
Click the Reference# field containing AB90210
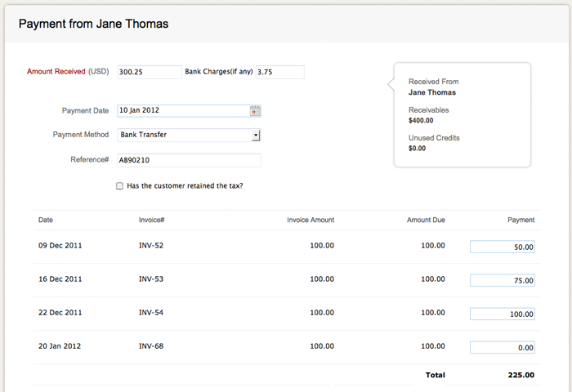(x=189, y=160)
